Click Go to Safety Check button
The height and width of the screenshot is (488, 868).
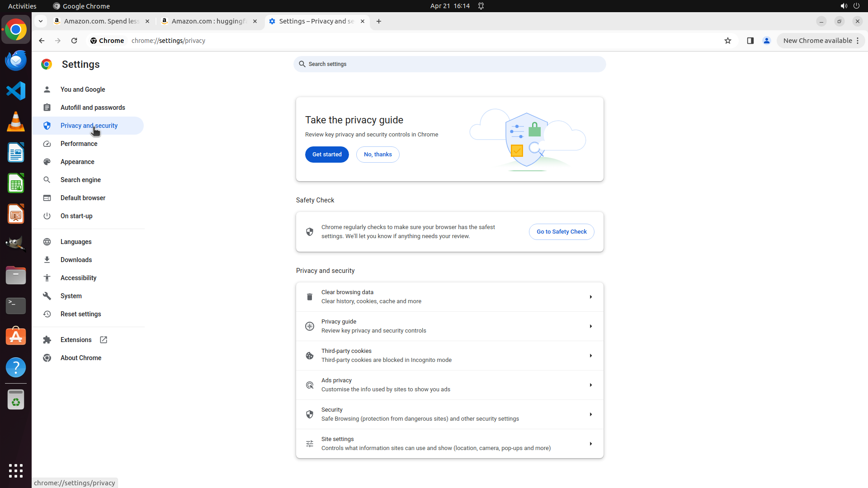[x=561, y=232]
